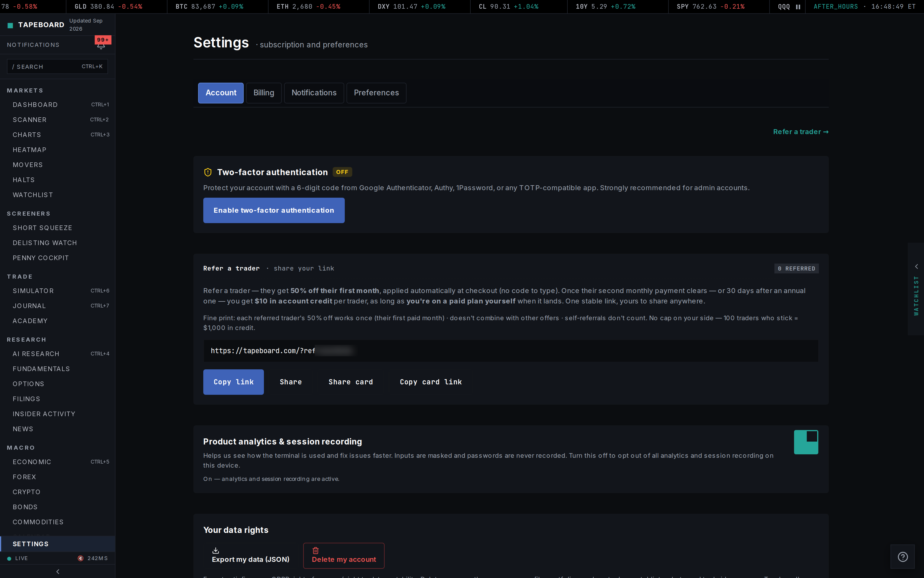This screenshot has width=924, height=578.
Task: Click the LIVE status indicator
Action: (18, 558)
